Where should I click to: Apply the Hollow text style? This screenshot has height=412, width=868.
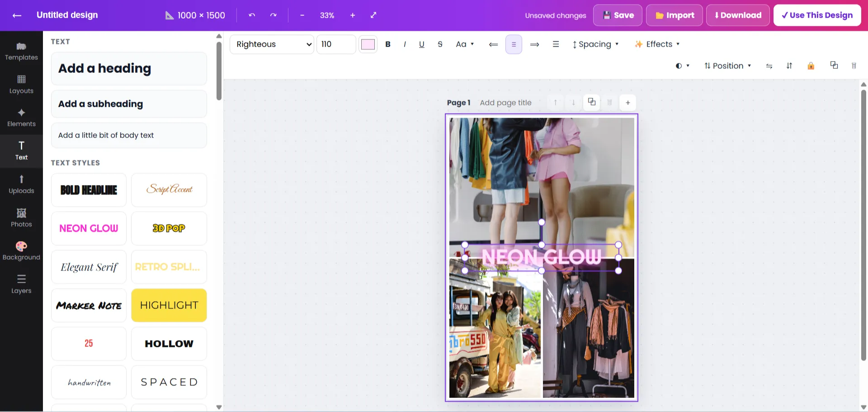tap(169, 344)
